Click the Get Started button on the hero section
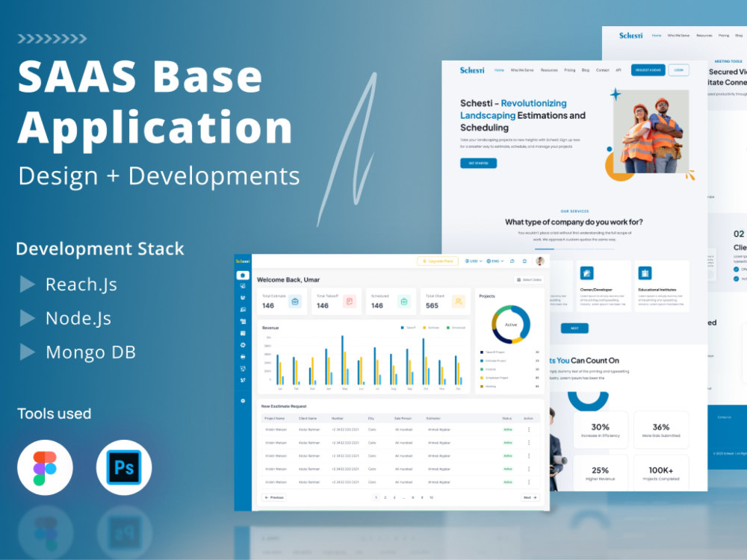747x560 pixels. (x=478, y=163)
